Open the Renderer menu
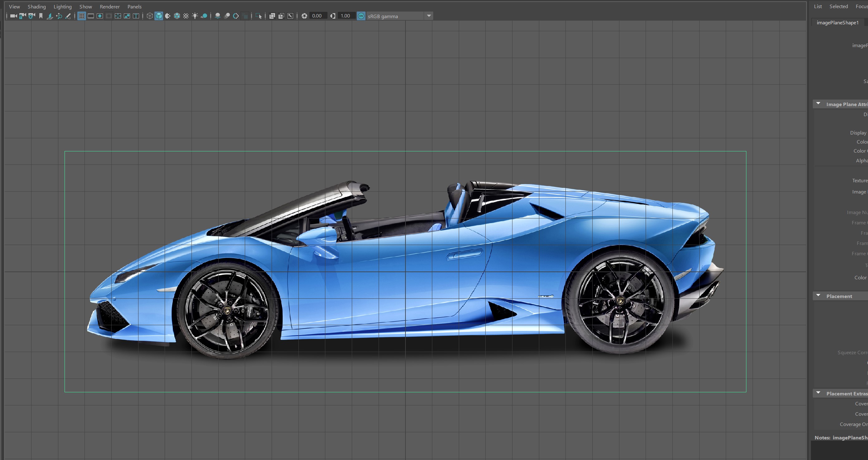868x460 pixels. (109, 7)
